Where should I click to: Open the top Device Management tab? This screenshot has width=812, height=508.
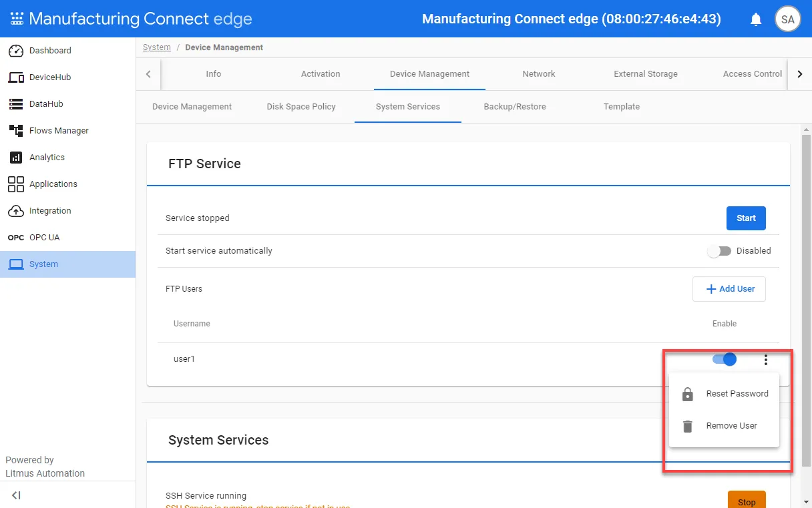click(429, 74)
